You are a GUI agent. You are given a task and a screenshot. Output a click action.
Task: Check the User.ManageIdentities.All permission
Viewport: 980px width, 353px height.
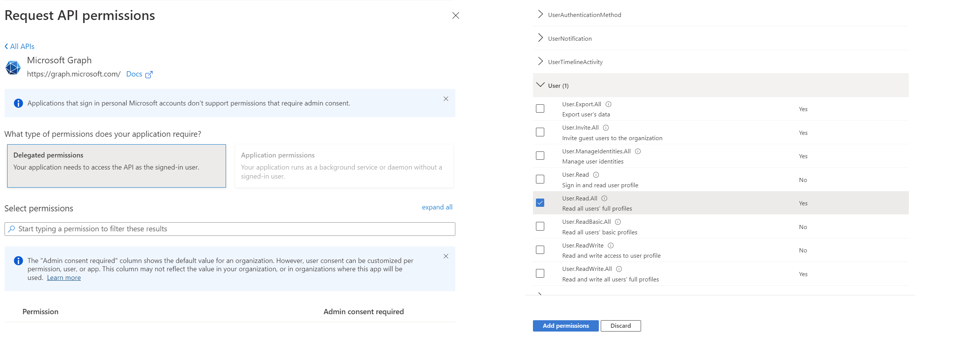click(x=540, y=156)
